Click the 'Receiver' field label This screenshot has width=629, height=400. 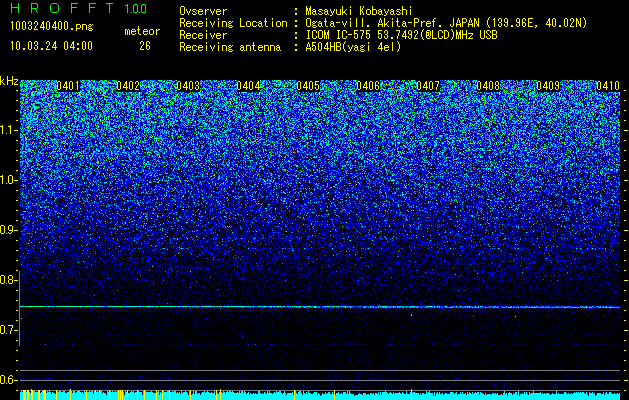pos(203,35)
